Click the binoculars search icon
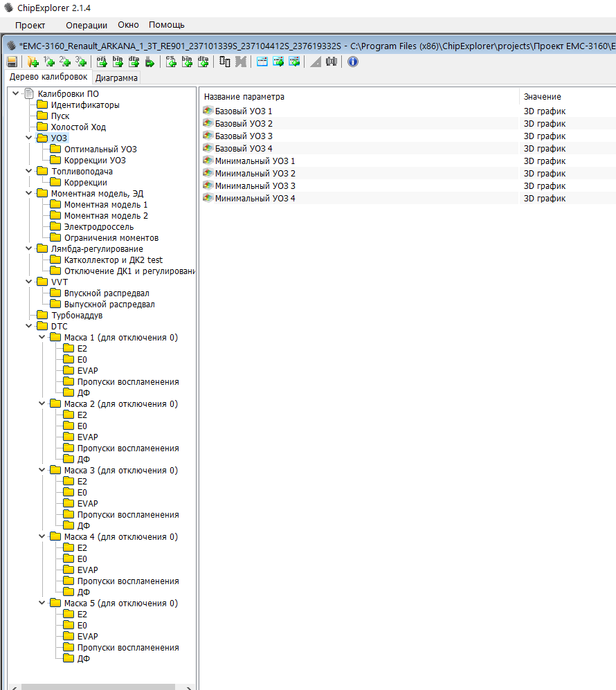 [x=332, y=62]
